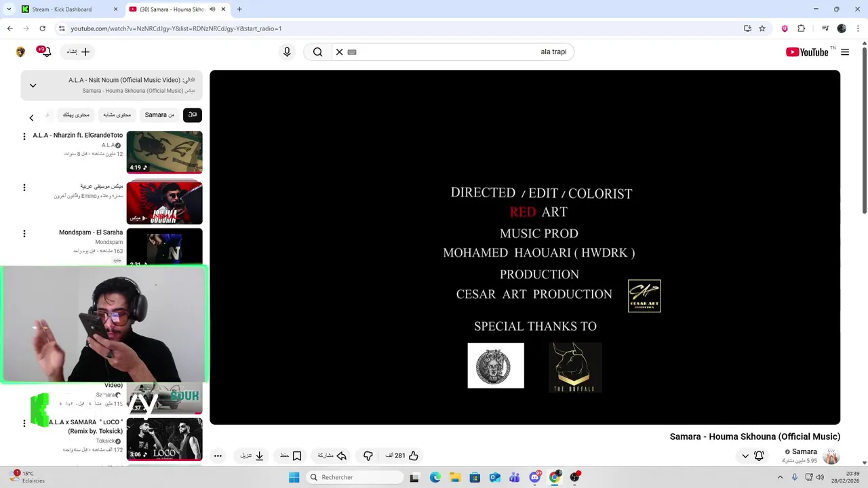Show hidden system tray icons
The image size is (868, 488).
(x=781, y=477)
